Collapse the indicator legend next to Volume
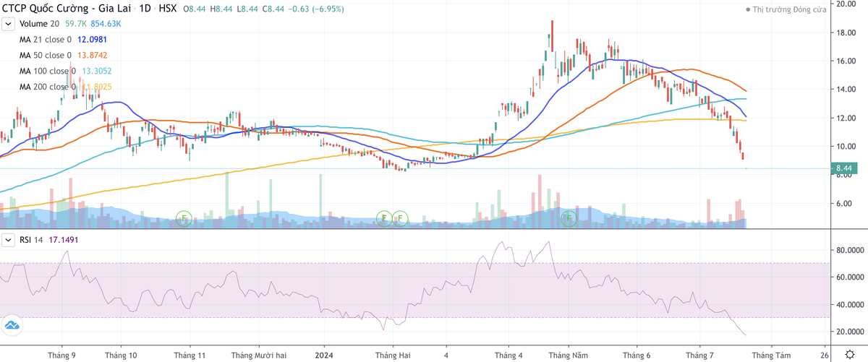 8,24
